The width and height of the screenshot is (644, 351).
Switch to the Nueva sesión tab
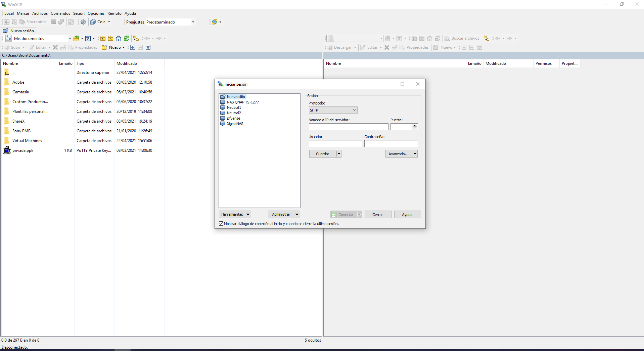click(x=19, y=31)
